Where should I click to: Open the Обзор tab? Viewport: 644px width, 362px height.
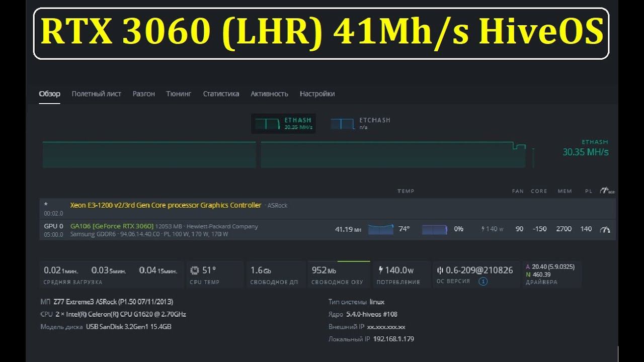(x=49, y=94)
